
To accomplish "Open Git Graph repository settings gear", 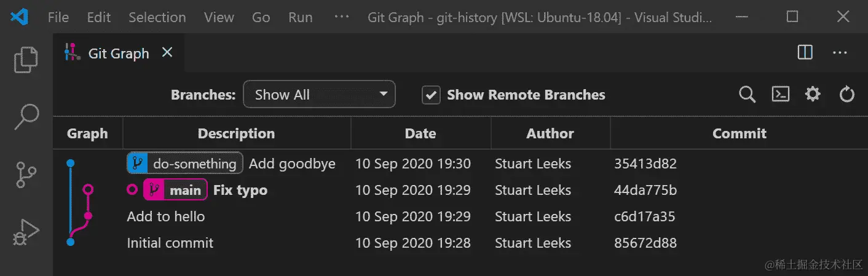I will [x=813, y=94].
